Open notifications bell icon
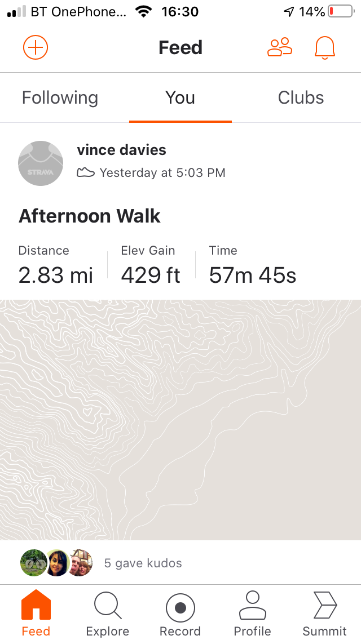 (x=325, y=48)
